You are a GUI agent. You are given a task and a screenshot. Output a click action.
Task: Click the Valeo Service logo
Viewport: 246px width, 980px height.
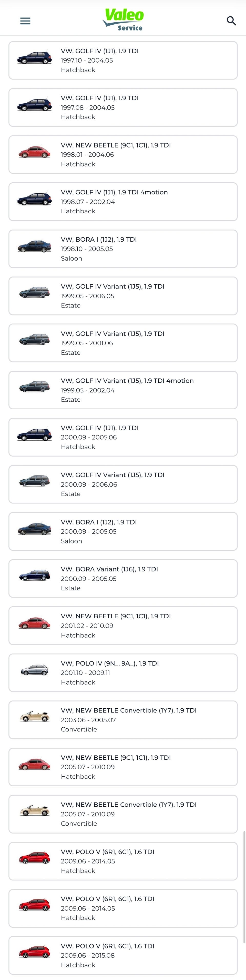pos(123,20)
